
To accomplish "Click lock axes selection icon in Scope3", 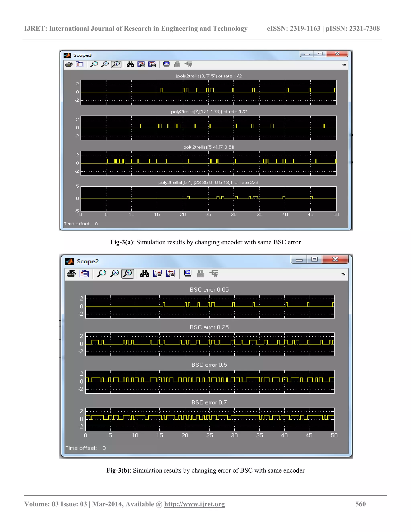I will tap(177, 64).
